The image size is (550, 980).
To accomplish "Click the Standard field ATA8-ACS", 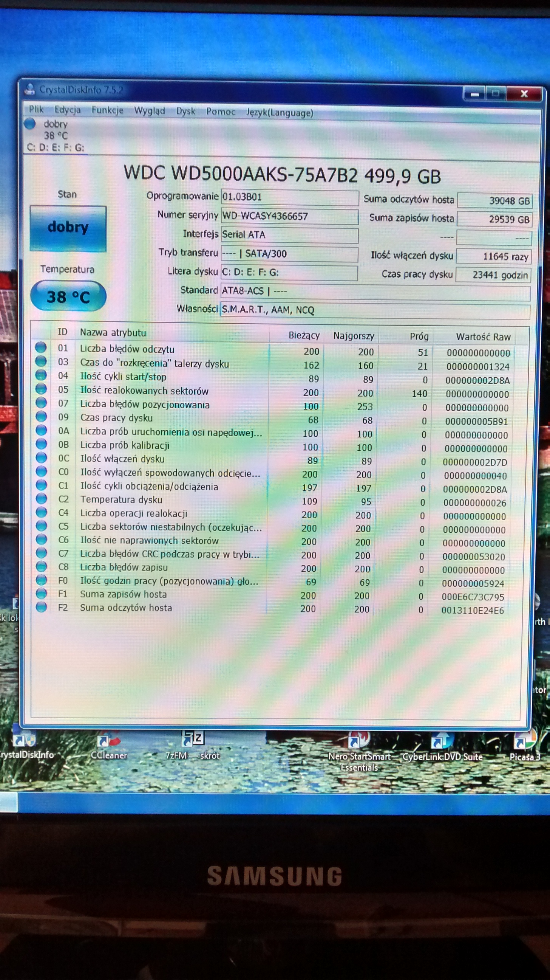I will click(x=375, y=292).
